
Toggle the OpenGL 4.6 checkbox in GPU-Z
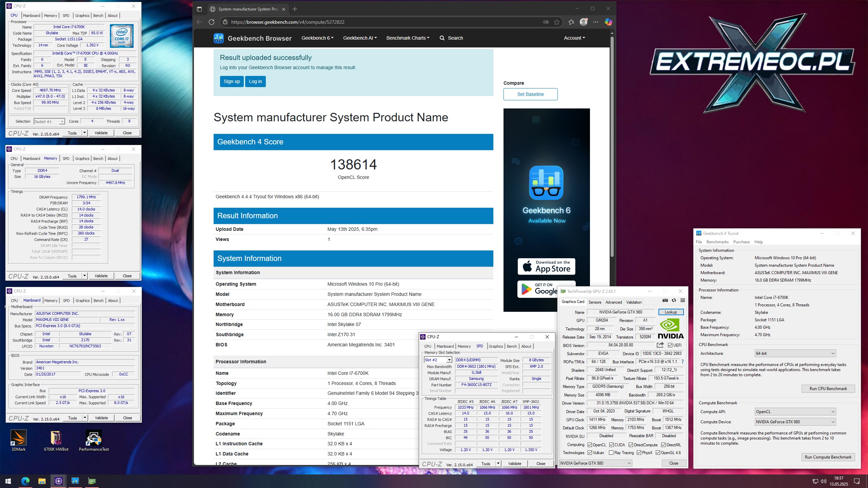point(658,452)
